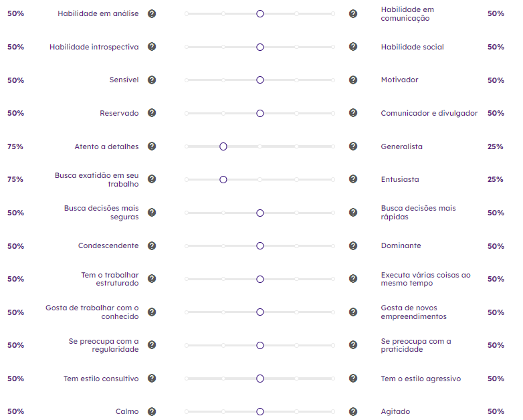Click help icon next to Agitado

pyautogui.click(x=353, y=412)
